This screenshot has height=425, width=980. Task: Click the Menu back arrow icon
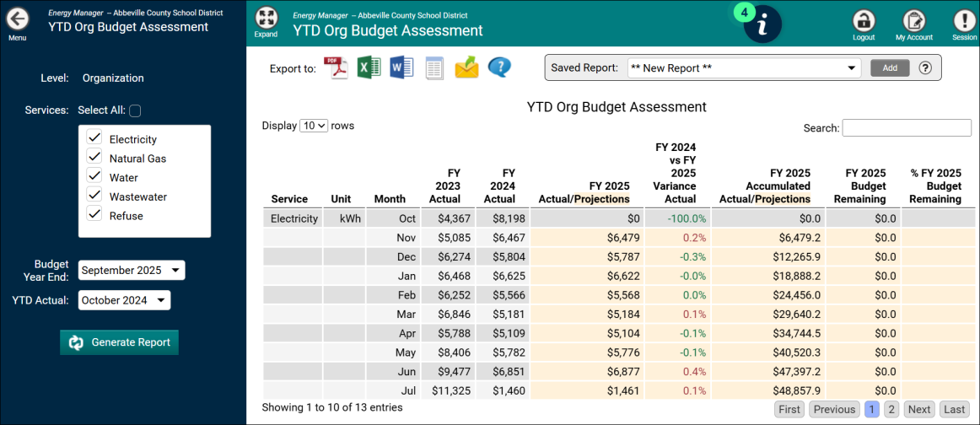pyautogui.click(x=17, y=19)
